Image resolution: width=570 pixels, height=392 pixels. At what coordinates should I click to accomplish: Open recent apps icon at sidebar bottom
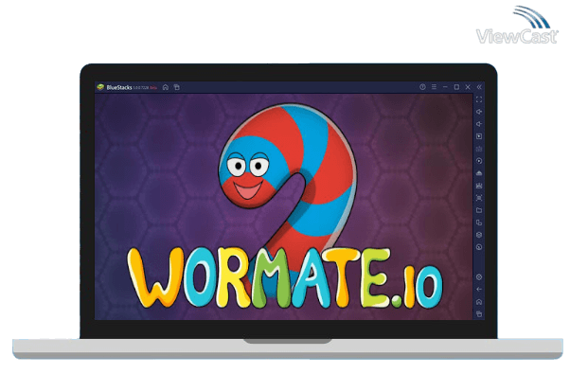click(479, 313)
